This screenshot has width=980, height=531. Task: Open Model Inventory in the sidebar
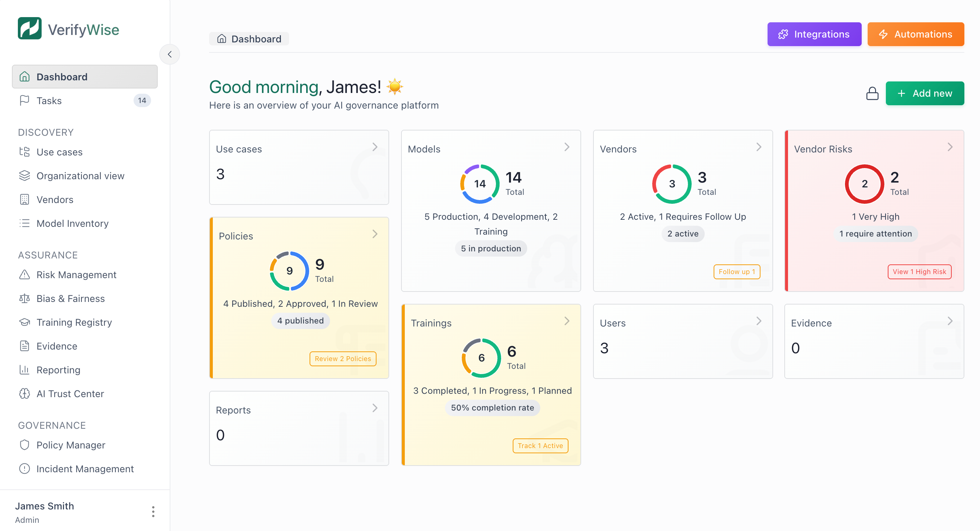[72, 223]
